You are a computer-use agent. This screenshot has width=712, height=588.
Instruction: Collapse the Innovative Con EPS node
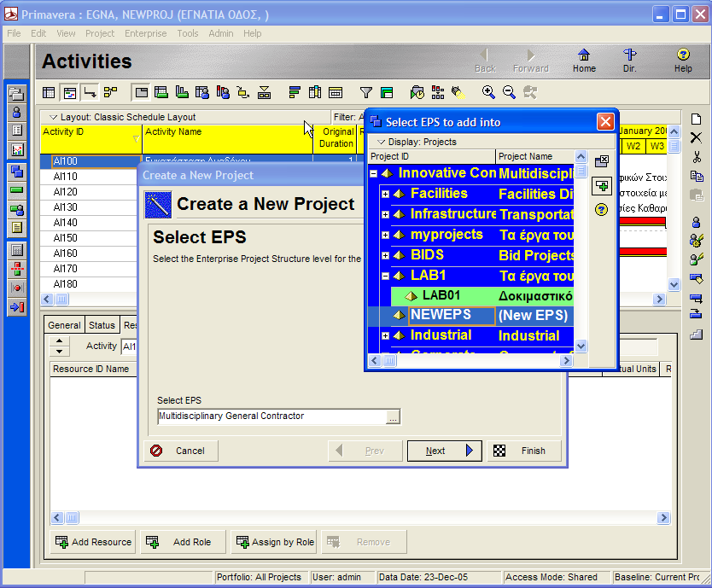click(374, 173)
